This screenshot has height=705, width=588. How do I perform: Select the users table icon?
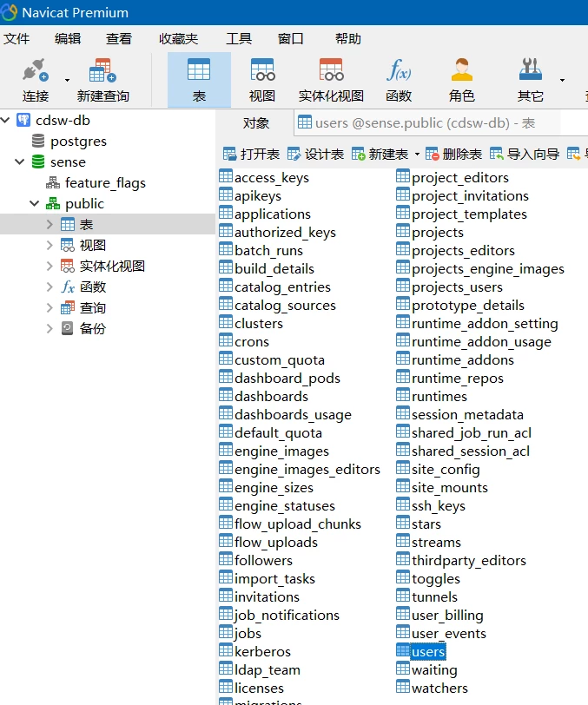403,650
